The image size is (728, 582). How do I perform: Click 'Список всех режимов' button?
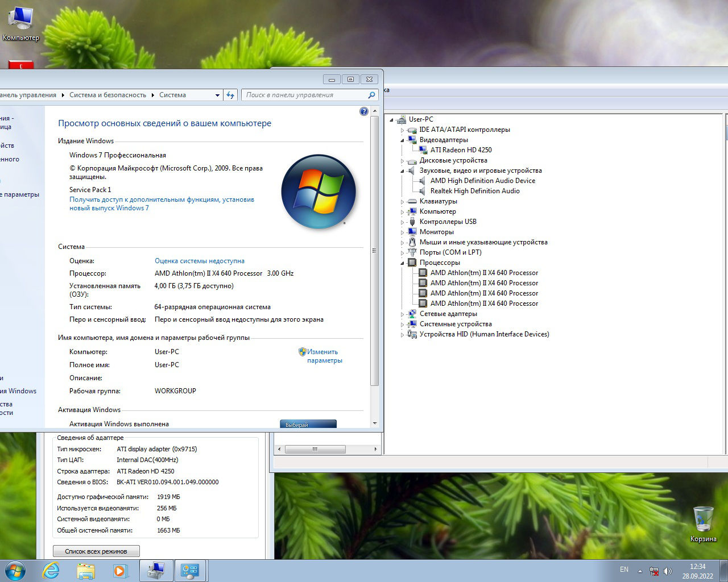(96, 551)
